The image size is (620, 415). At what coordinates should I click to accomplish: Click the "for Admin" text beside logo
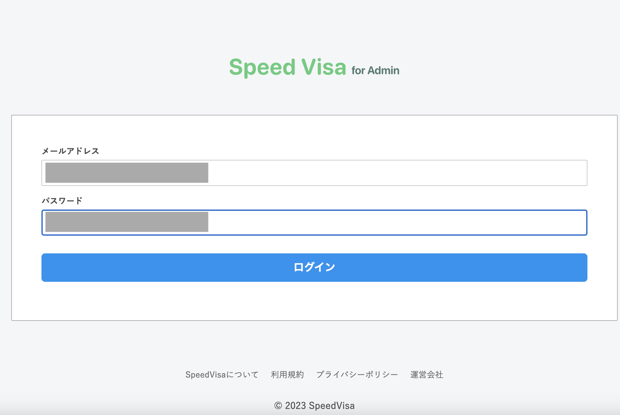pyautogui.click(x=375, y=70)
